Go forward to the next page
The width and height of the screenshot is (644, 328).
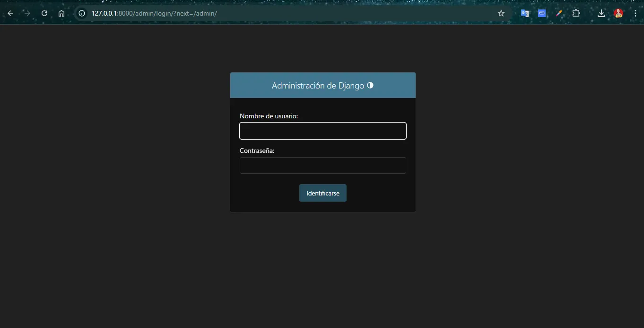(27, 13)
